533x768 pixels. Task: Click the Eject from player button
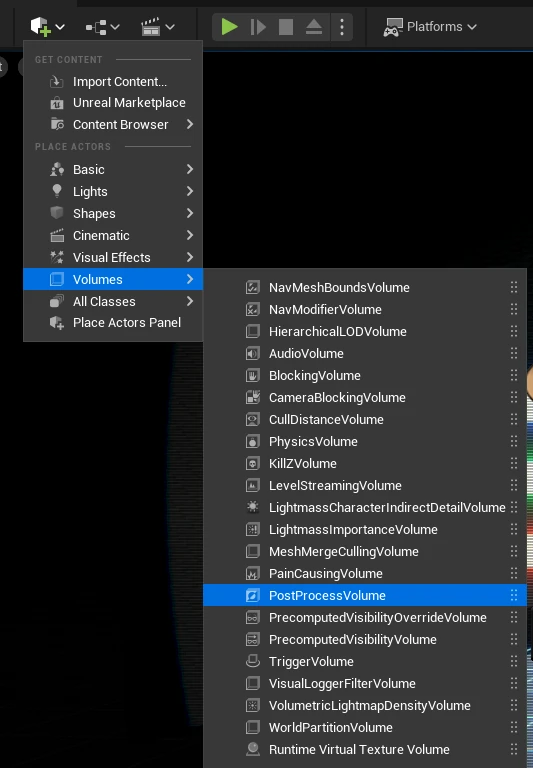click(x=314, y=27)
